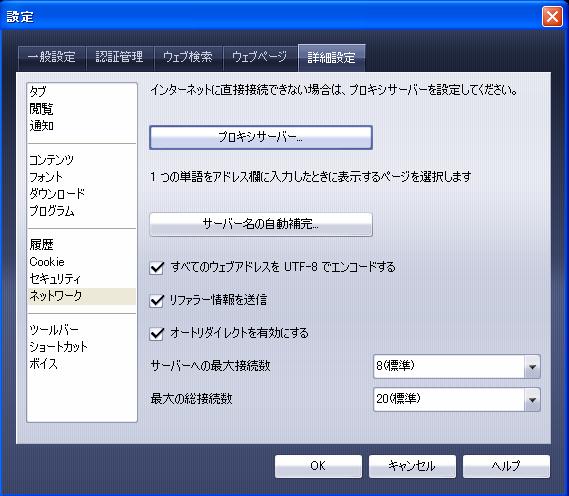The height and width of the screenshot is (496, 569).
Task: Uncheck リファラー情報を送信 checkbox
Action: tap(157, 300)
